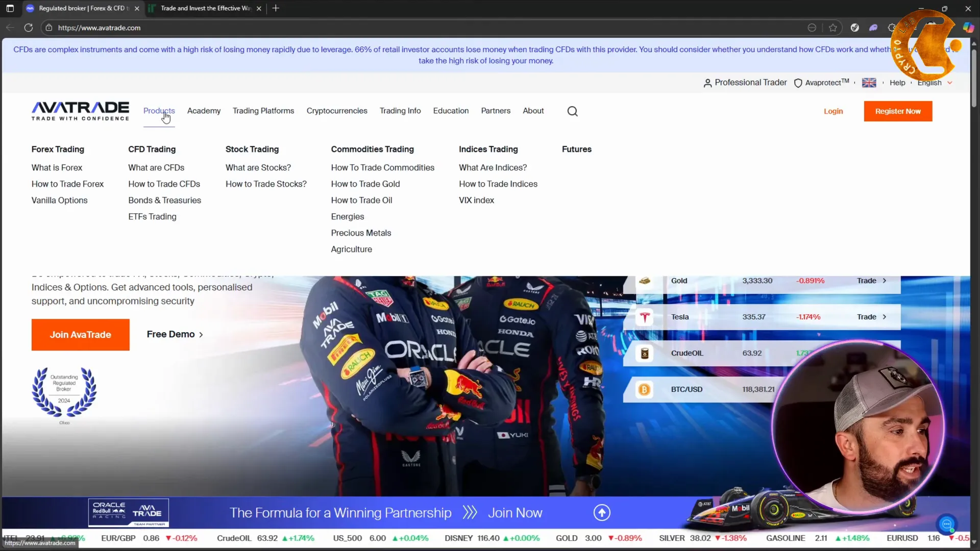980x551 pixels.
Task: Select How to Trade Stocks?
Action: click(266, 184)
